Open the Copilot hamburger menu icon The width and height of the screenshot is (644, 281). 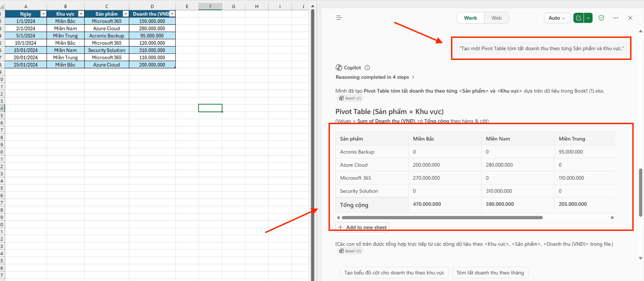[339, 18]
